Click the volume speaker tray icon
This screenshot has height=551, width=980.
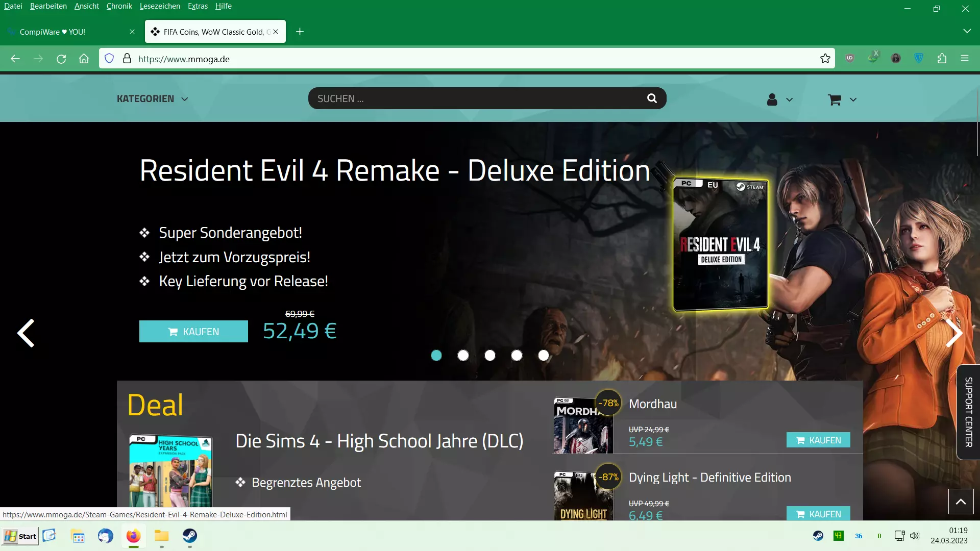[914, 536]
